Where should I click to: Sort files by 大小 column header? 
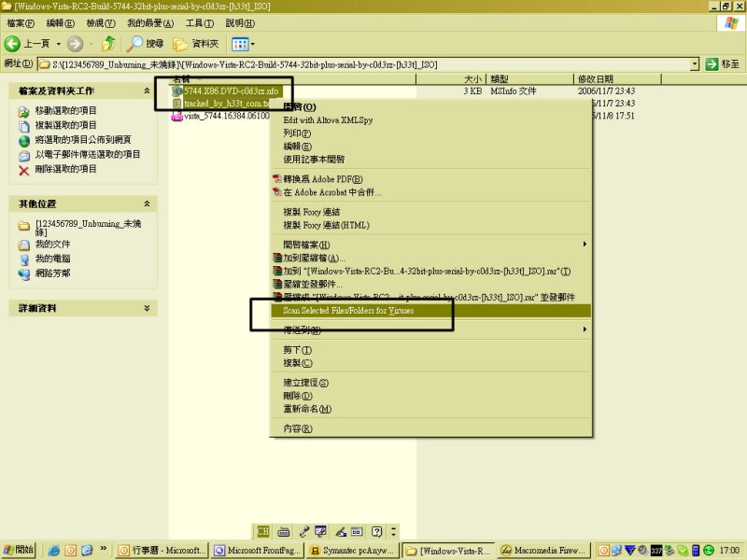(x=451, y=79)
